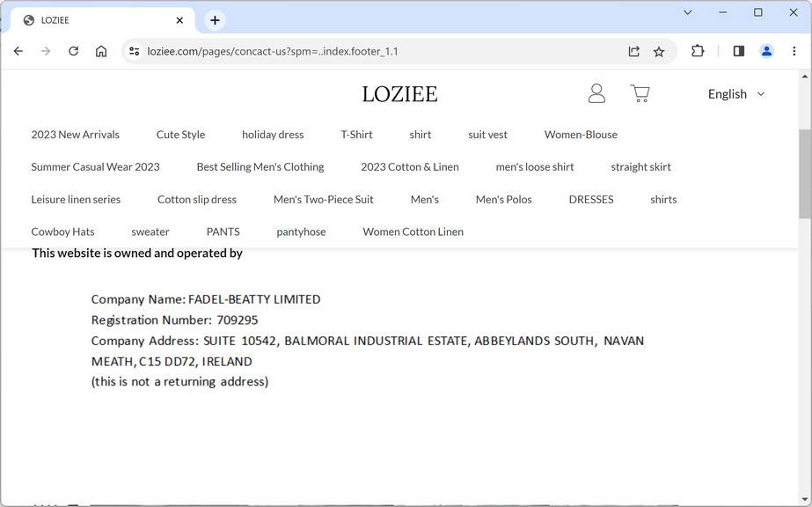
Task: Open the Men's category link
Action: [425, 200]
